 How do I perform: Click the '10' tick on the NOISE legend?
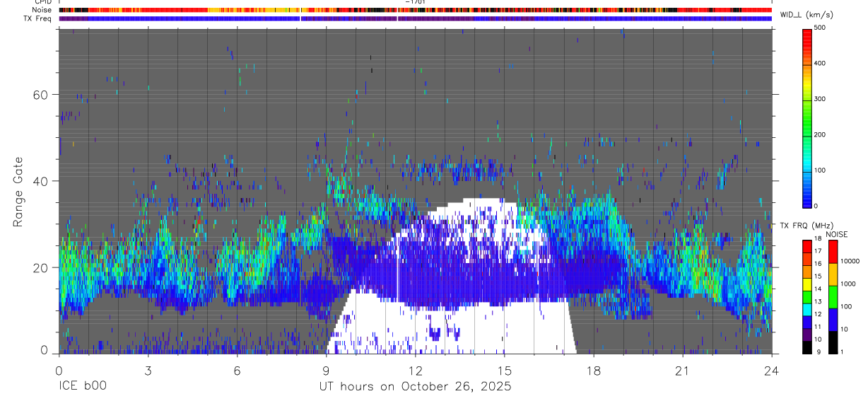coord(845,330)
